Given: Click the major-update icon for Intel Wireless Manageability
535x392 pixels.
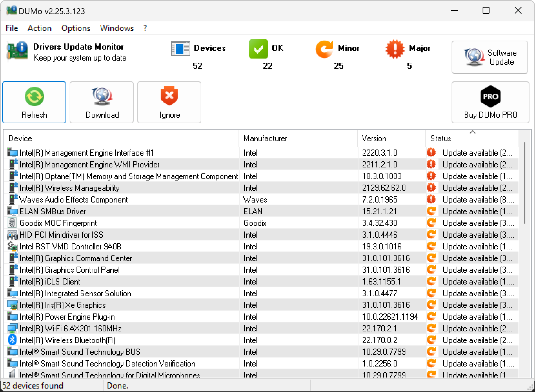Looking at the screenshot, I should [x=431, y=187].
